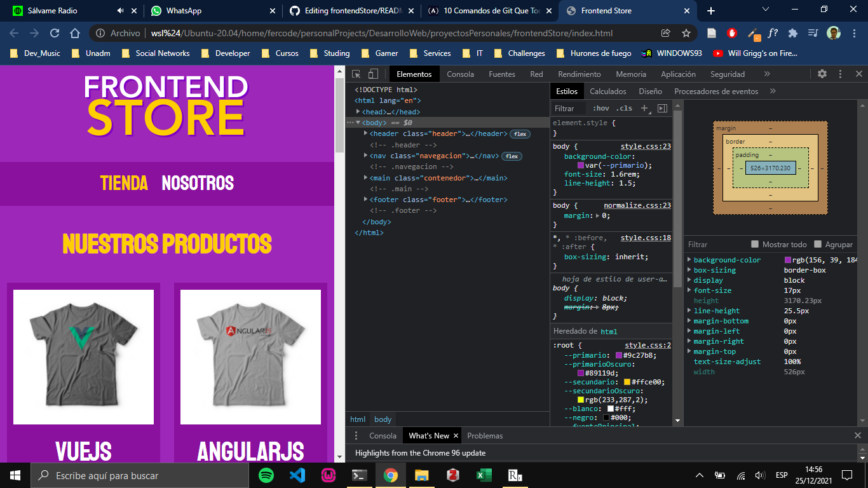Activate the element inspector picker in DevTools
Screen dimensions: 868x488
coord(356,74)
